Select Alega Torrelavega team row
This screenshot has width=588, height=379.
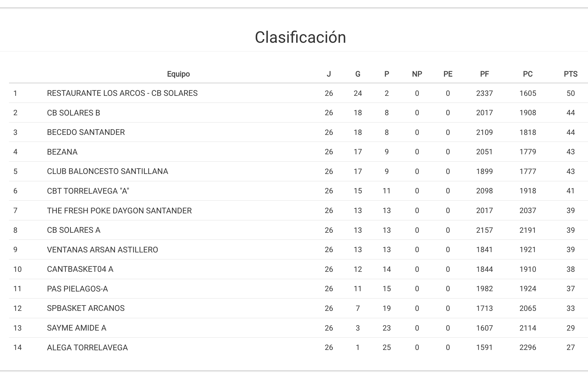point(87,348)
